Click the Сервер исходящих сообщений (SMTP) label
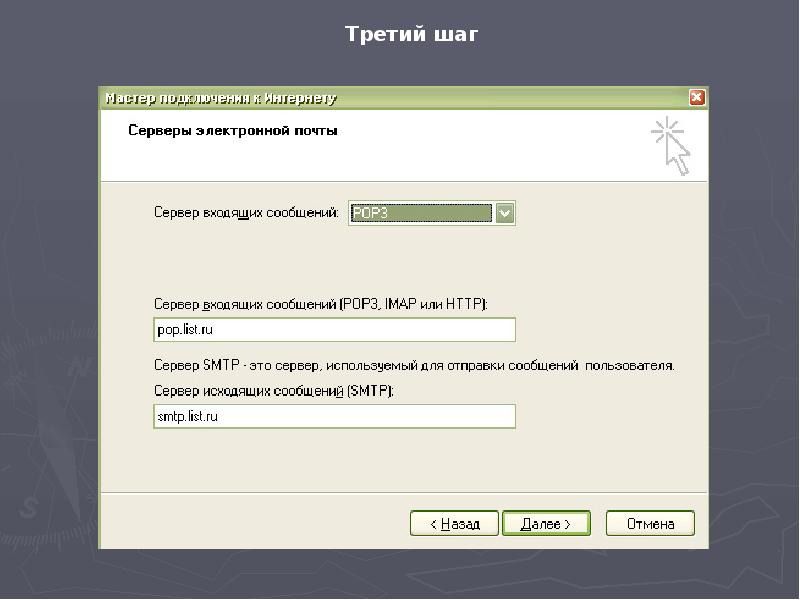The height and width of the screenshot is (600, 800). 274,391
